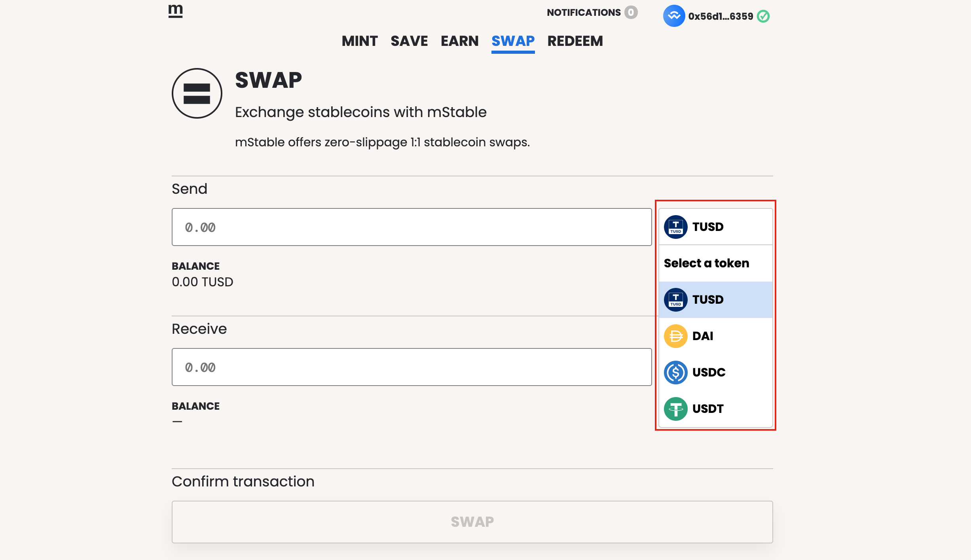The width and height of the screenshot is (971, 560).
Task: Choose USDC from the token list
Action: (x=715, y=373)
